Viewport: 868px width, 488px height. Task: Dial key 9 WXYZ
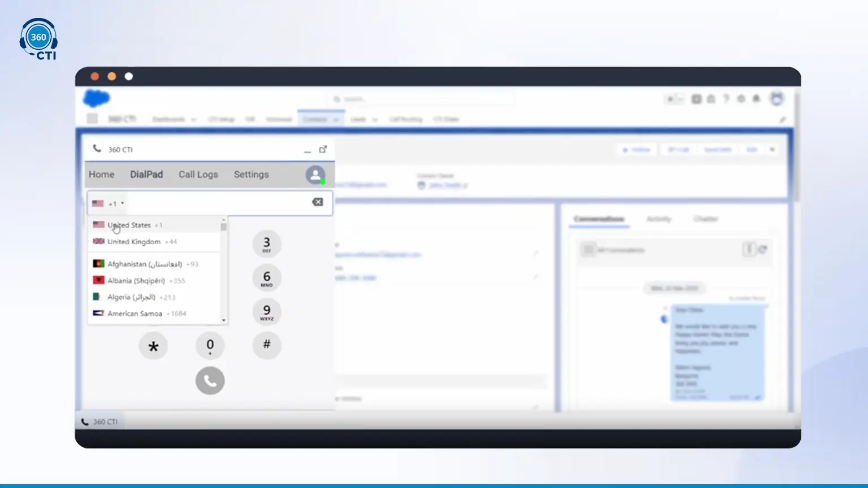pos(267,311)
